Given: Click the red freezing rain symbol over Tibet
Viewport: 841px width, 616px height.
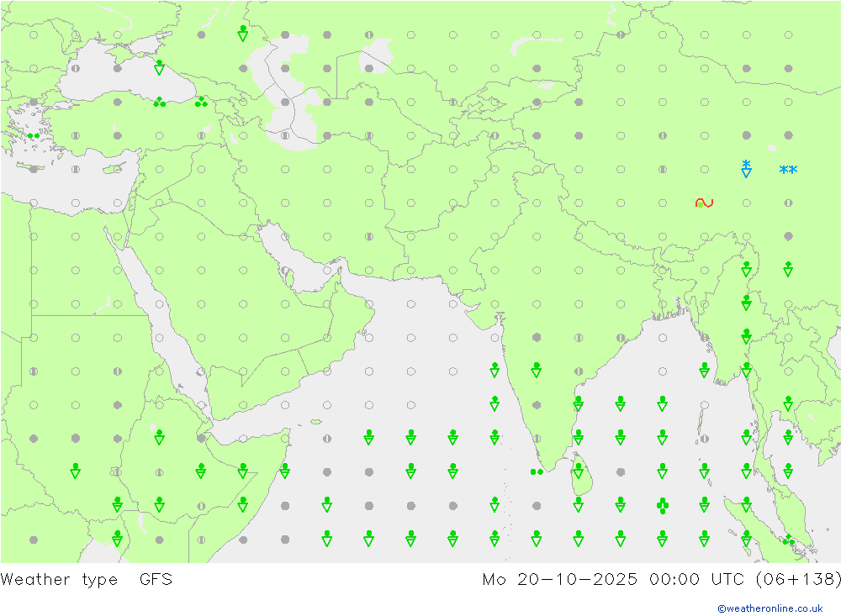Looking at the screenshot, I should (704, 203).
